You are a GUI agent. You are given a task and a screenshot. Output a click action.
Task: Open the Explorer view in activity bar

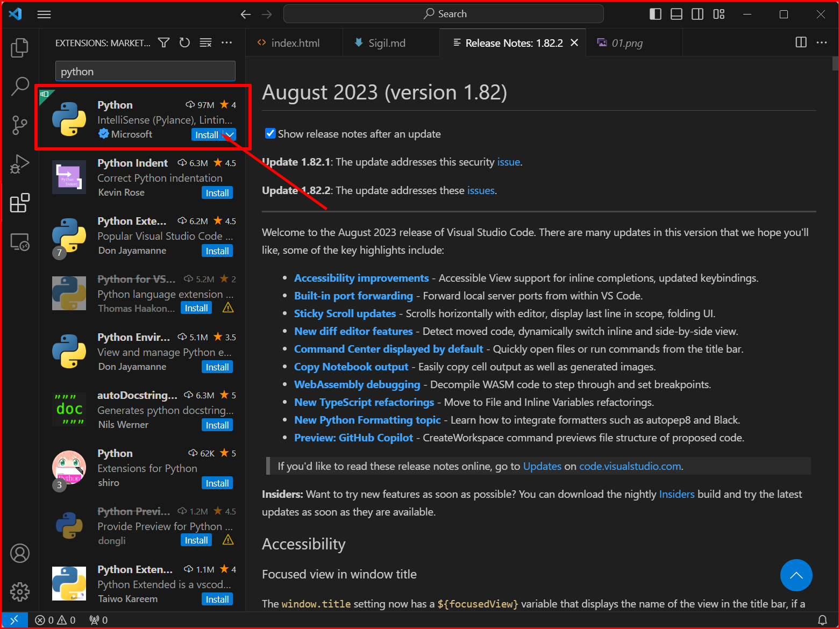pyautogui.click(x=20, y=48)
